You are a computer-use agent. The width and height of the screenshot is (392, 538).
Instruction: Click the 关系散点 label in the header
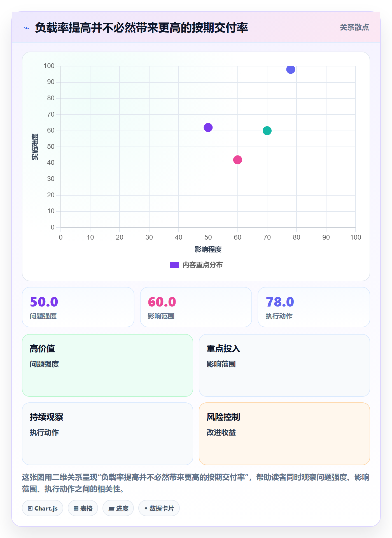354,27
